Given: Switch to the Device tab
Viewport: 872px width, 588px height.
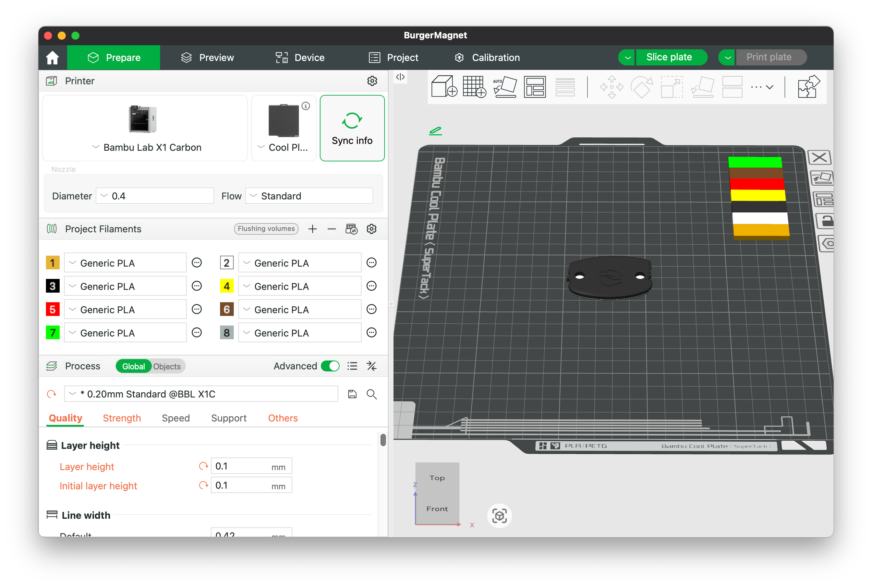Looking at the screenshot, I should [x=300, y=57].
